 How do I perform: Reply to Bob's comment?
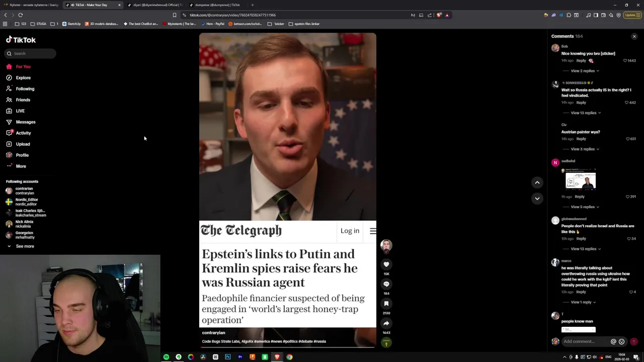(x=581, y=60)
